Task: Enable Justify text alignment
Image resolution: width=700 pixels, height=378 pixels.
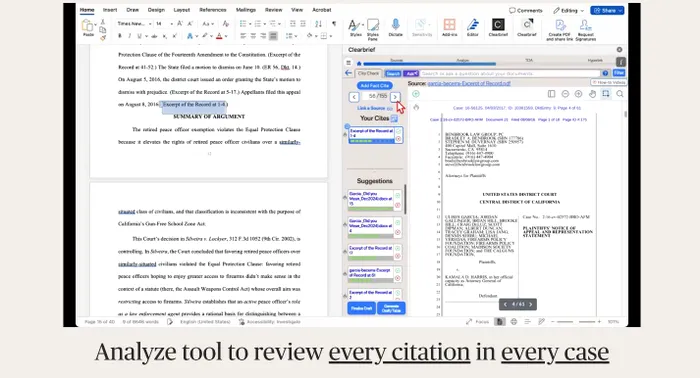Action: (273, 36)
